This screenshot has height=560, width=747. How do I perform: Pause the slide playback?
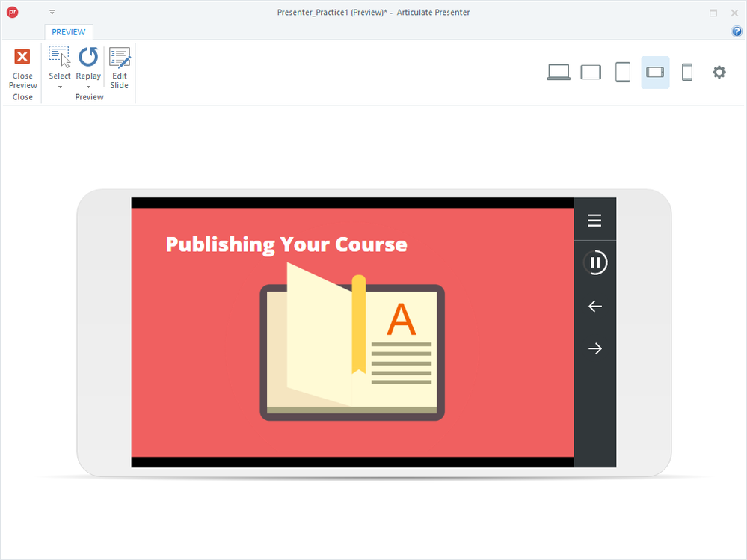[595, 263]
